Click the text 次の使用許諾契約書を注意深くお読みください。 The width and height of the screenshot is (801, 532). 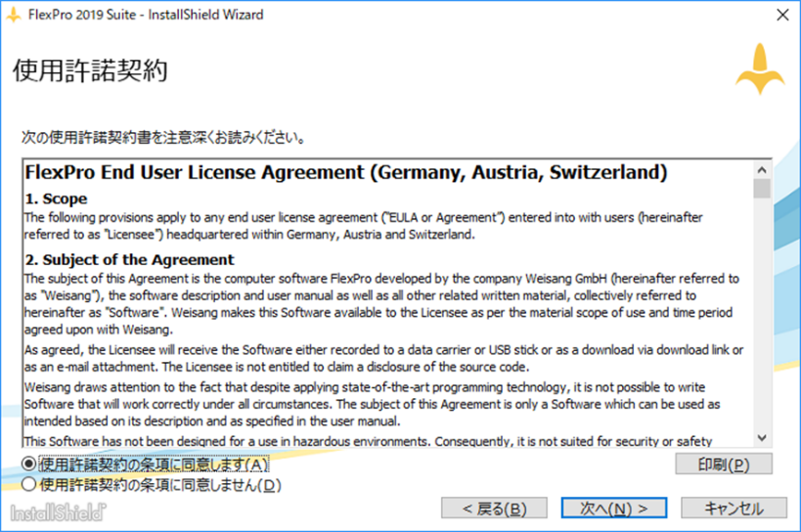[x=164, y=137]
